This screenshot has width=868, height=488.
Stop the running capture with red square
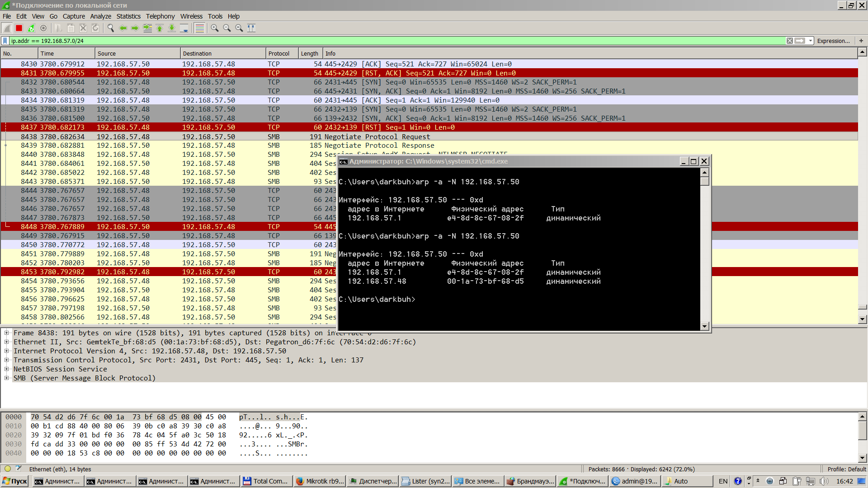19,28
